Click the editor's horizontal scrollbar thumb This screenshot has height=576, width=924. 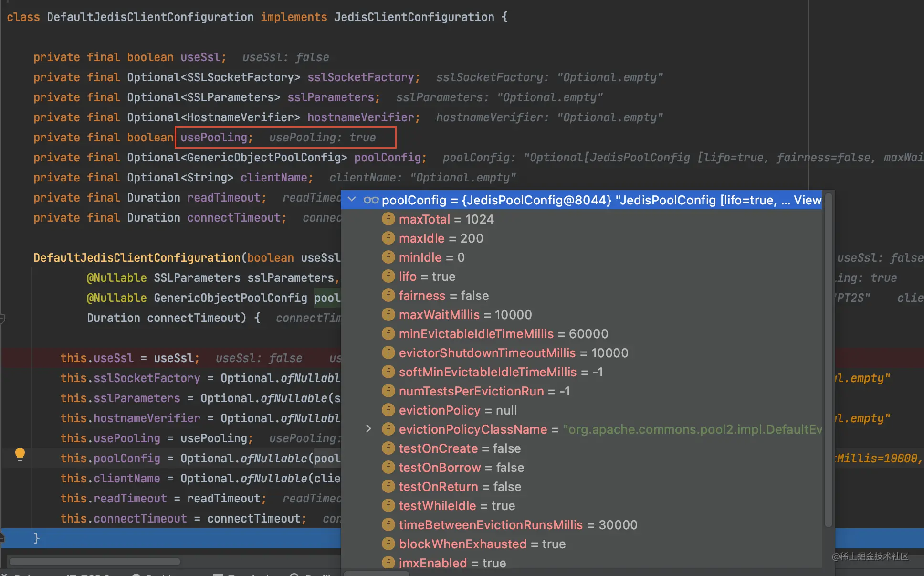(x=94, y=562)
